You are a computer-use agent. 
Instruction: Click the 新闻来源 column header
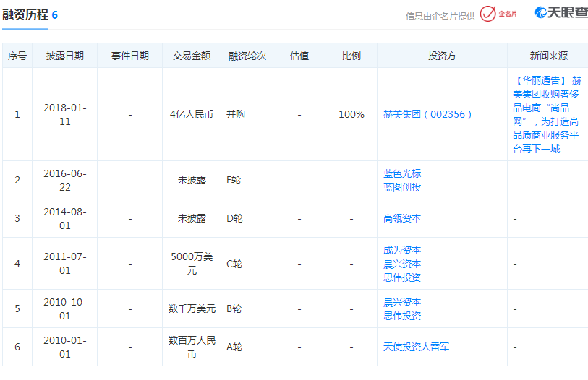point(549,56)
